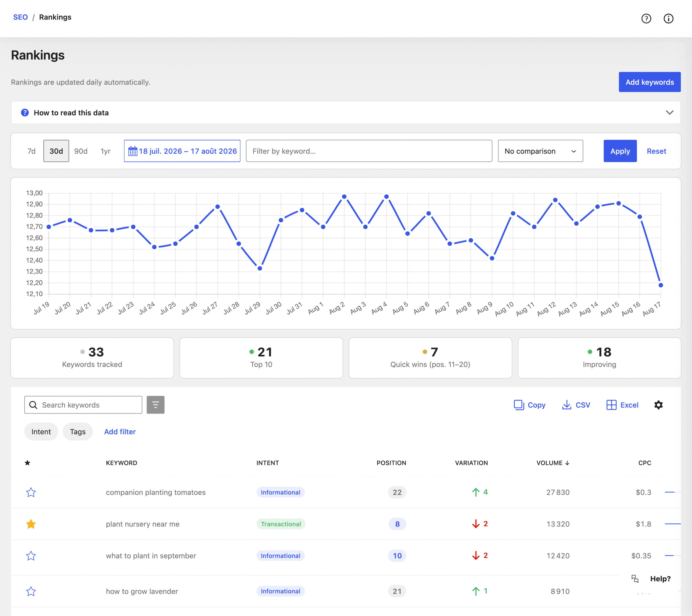Click the Help? widget label
The width and height of the screenshot is (692, 616).
[660, 579]
